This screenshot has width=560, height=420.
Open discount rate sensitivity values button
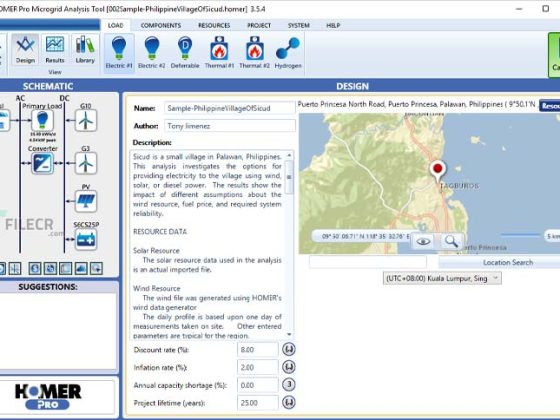pos(289,349)
